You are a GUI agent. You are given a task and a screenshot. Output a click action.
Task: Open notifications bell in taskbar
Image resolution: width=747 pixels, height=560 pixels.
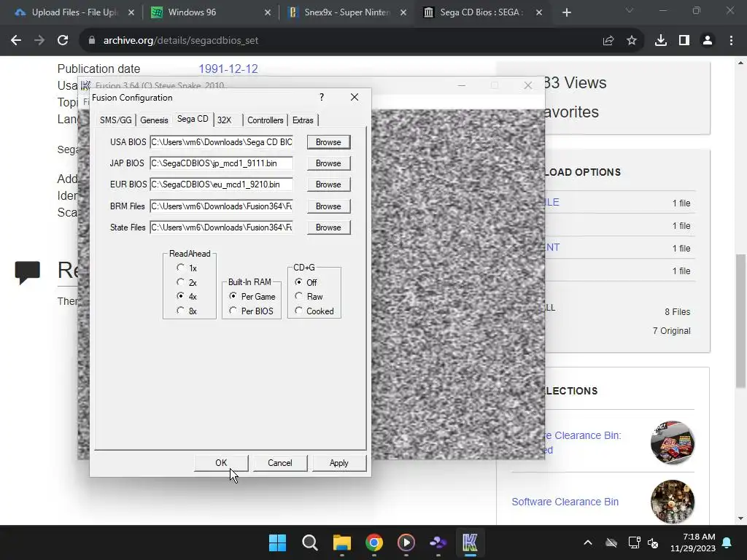click(727, 542)
